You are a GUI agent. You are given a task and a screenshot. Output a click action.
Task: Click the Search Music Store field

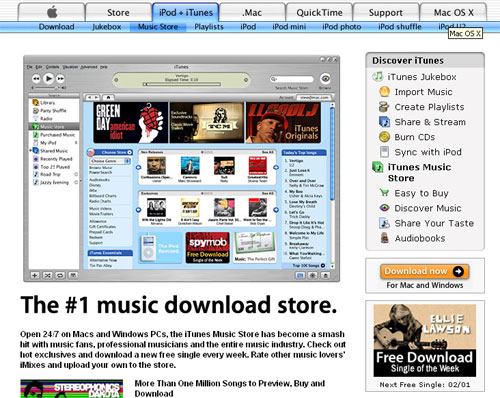coord(292,79)
